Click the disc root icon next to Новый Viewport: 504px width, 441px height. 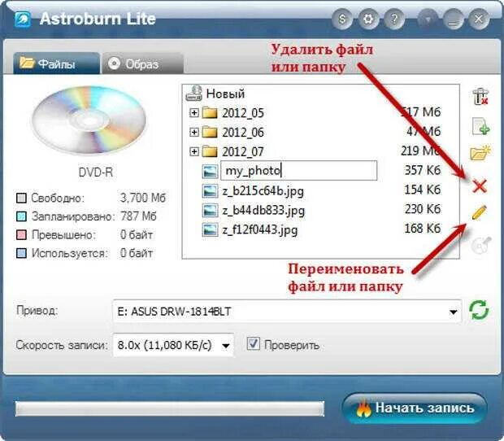point(193,94)
